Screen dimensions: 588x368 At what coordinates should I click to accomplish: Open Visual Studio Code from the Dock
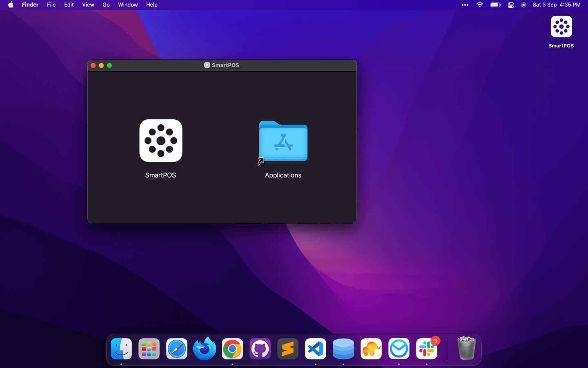[x=315, y=349]
